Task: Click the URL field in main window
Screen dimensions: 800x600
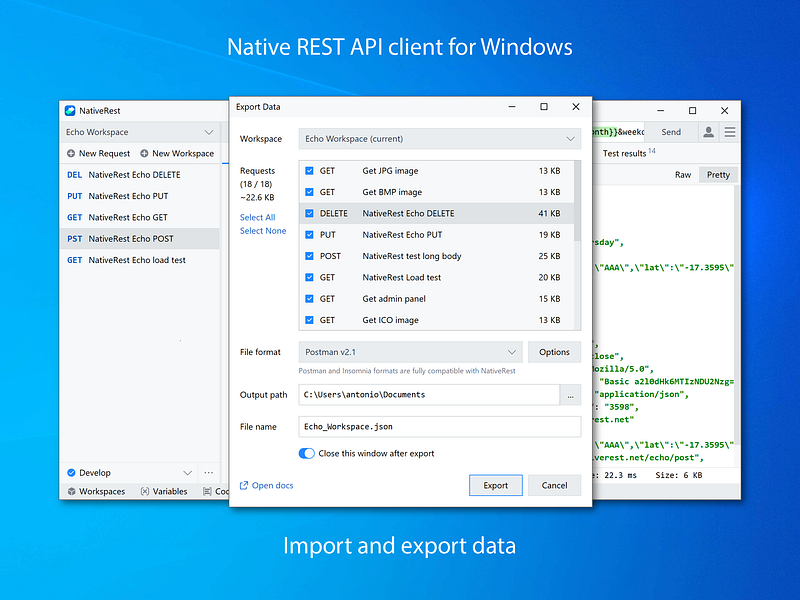Action: point(618,132)
